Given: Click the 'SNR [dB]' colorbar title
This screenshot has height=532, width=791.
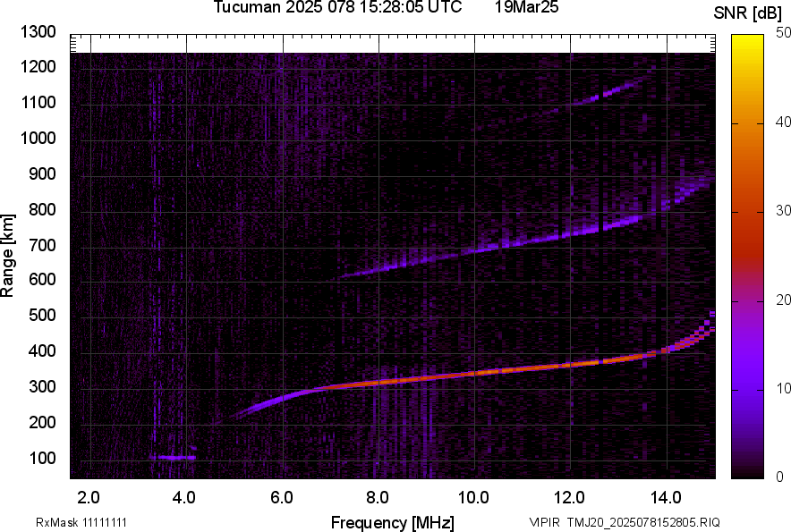Looking at the screenshot, I should 748,13.
